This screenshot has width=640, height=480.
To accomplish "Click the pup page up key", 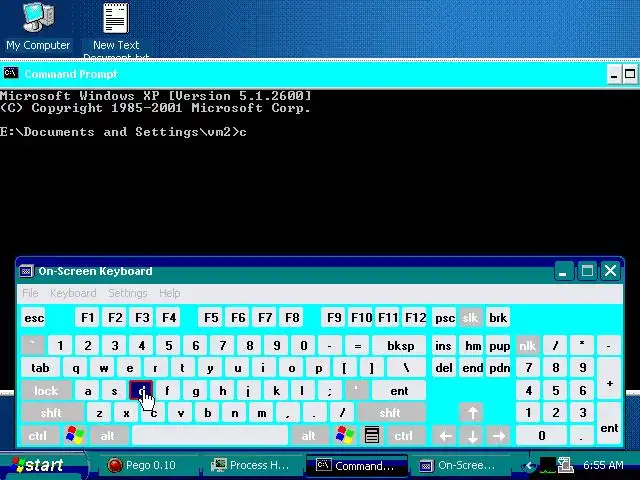I will click(499, 346).
